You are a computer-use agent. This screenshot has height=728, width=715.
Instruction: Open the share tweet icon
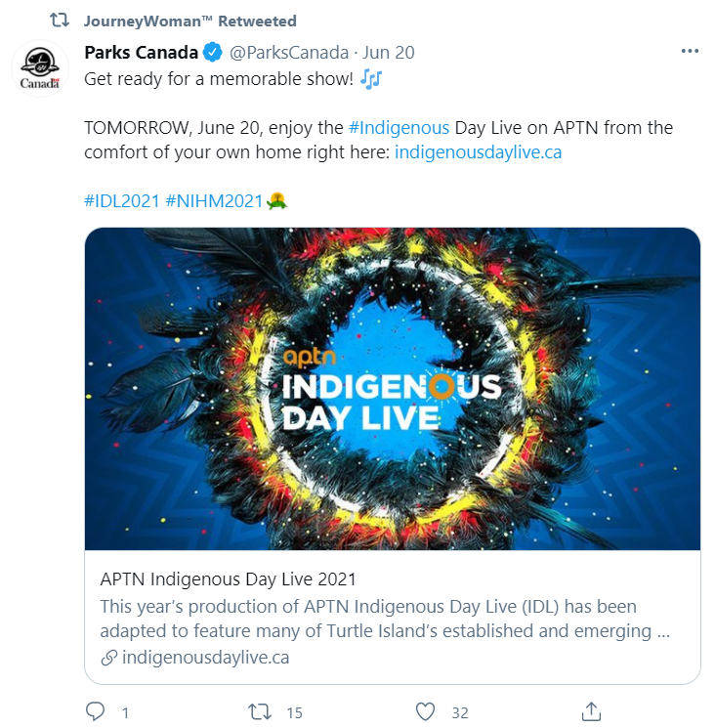point(590,712)
